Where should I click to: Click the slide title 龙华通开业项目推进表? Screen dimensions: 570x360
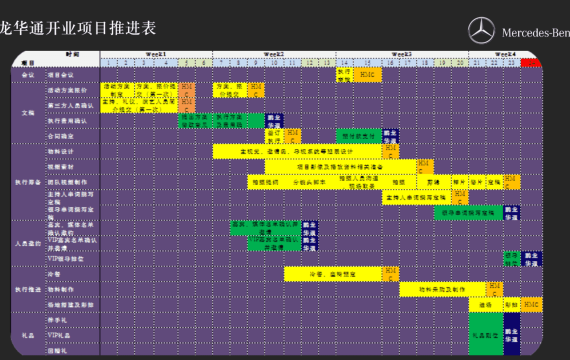coord(78,28)
